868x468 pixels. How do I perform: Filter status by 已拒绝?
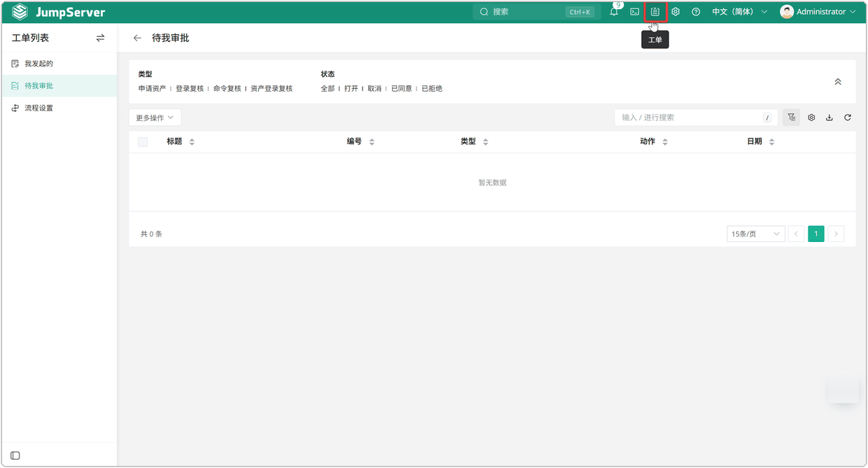tap(432, 89)
